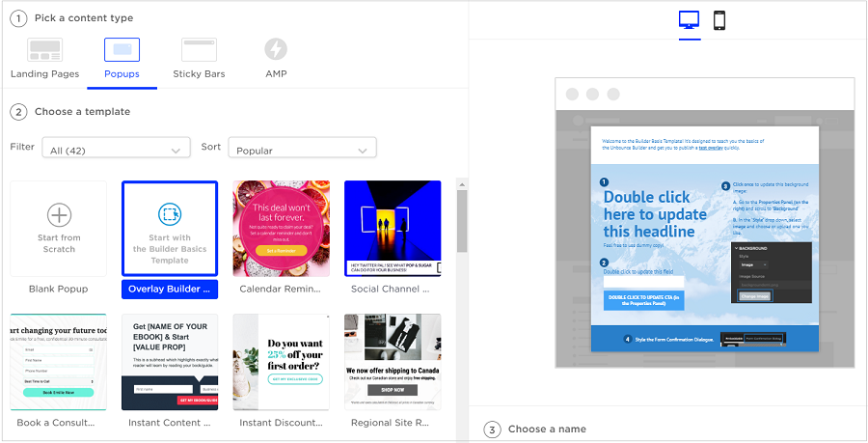Viewport: 868px width, 443px height.
Task: Select the Calendar Reminder template thumbnail
Action: [x=282, y=228]
